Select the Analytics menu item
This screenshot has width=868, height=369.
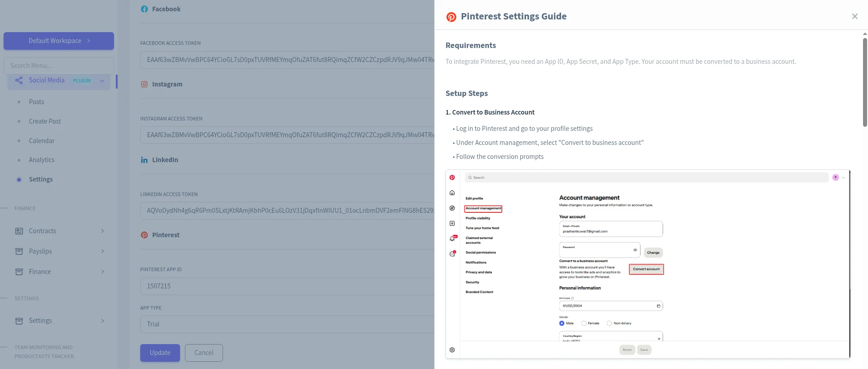click(x=42, y=160)
